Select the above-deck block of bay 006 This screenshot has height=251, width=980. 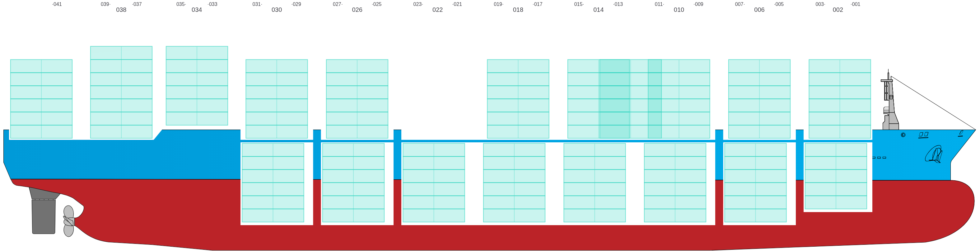pyautogui.click(x=759, y=99)
